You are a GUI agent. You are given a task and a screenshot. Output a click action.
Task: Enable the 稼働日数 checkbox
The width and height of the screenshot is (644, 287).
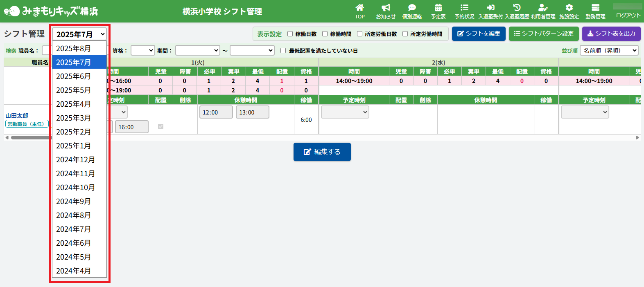(x=290, y=34)
